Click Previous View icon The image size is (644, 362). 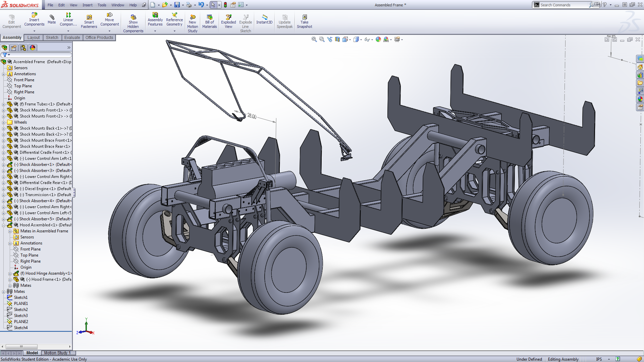pyautogui.click(x=330, y=39)
